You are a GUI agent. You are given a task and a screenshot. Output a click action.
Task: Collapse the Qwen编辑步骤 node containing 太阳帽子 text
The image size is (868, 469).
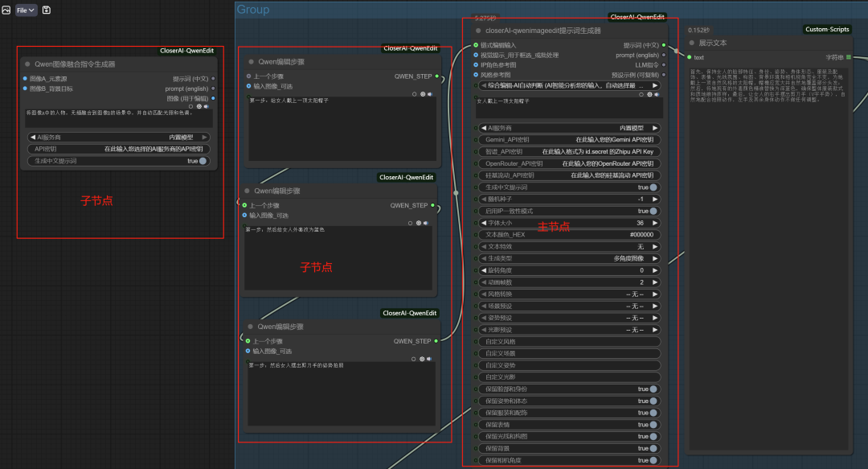[251, 61]
